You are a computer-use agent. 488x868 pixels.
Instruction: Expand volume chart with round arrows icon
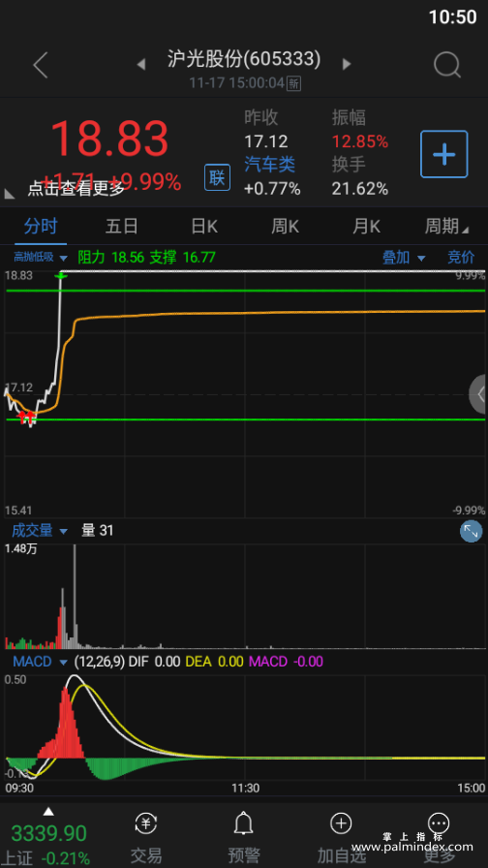(471, 532)
